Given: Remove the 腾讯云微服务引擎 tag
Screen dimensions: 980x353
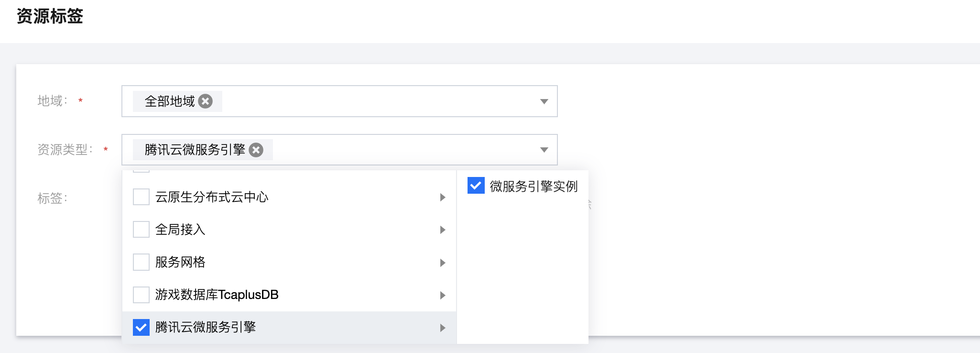Looking at the screenshot, I should tap(256, 150).
